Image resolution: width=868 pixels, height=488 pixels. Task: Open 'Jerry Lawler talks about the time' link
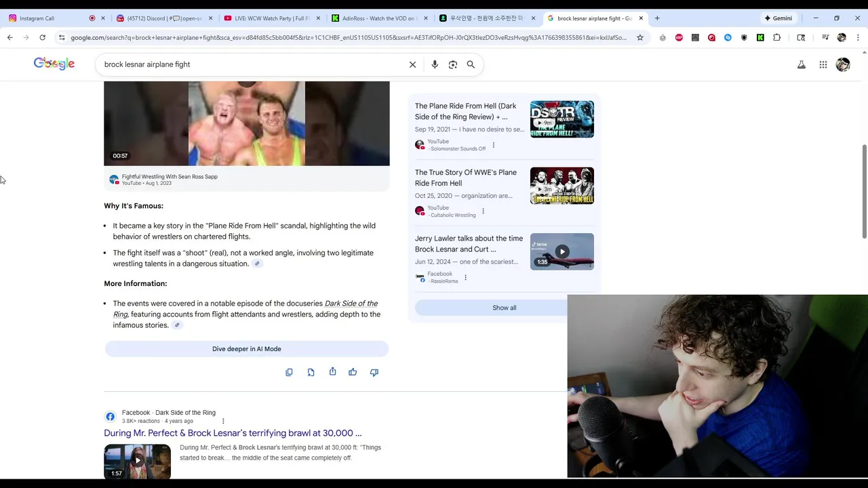point(469,243)
